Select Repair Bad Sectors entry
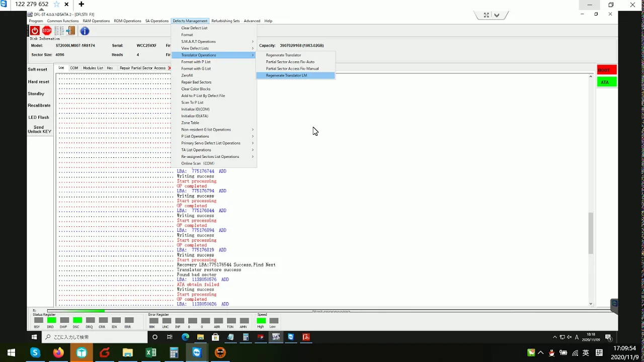644x362 pixels. [214, 82]
